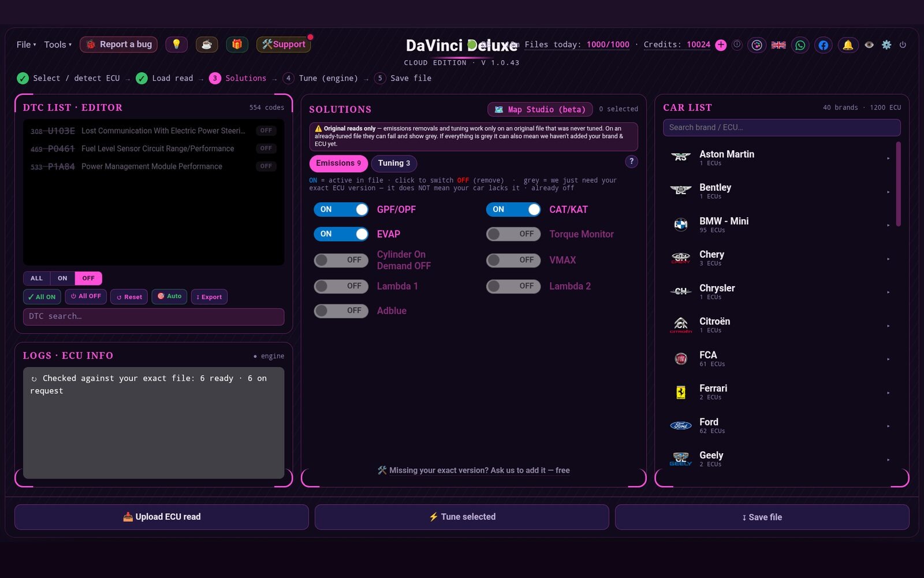
Task: Click the Chery brand logo
Action: (681, 258)
